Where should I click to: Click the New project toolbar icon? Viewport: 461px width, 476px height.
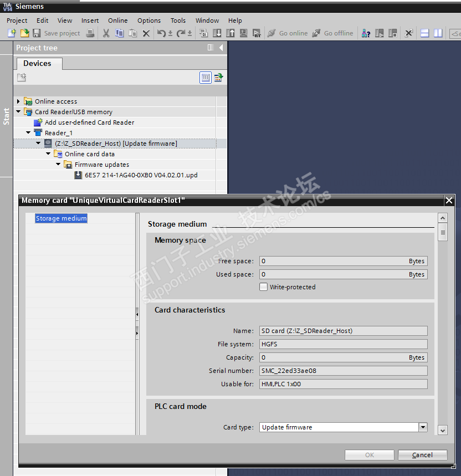(12, 33)
